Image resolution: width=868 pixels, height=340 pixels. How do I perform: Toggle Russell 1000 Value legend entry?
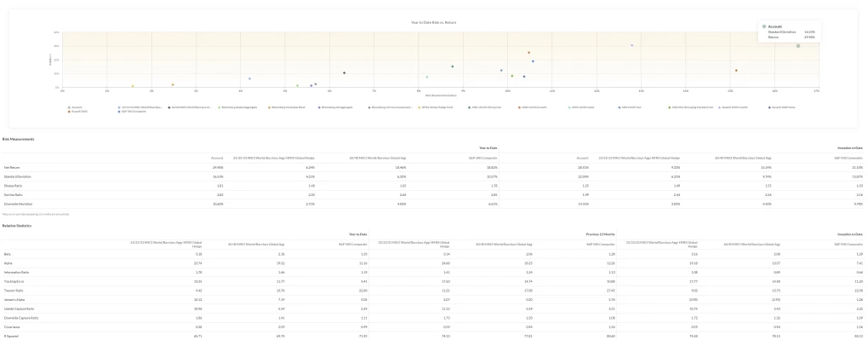[782, 107]
